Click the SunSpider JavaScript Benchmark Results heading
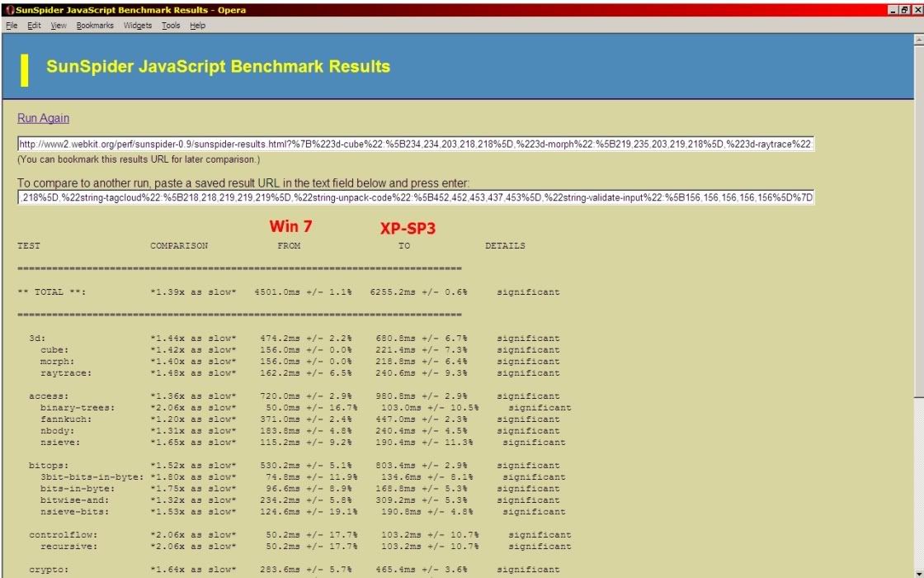The image size is (924, 578). coord(218,67)
